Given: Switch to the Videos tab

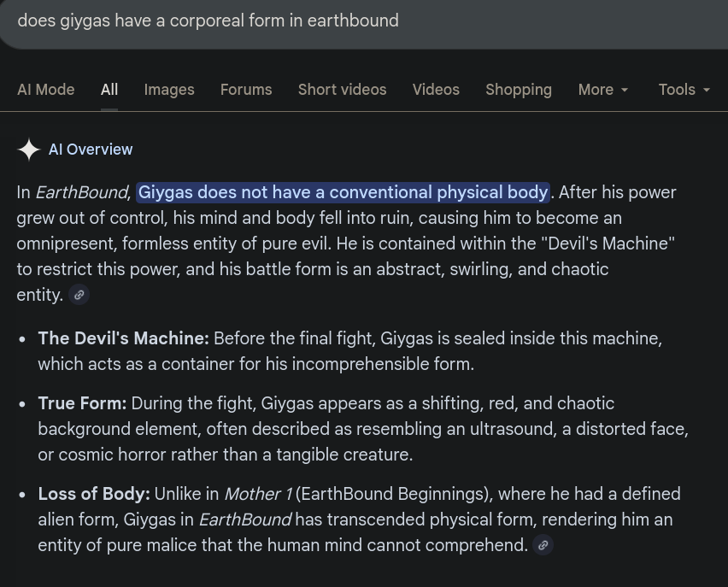Looking at the screenshot, I should click(x=436, y=90).
